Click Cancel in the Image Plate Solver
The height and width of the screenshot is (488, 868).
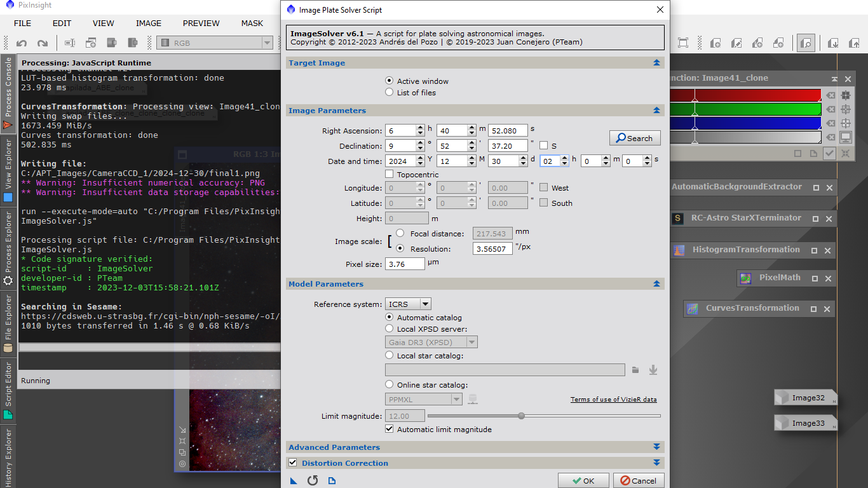coord(639,480)
